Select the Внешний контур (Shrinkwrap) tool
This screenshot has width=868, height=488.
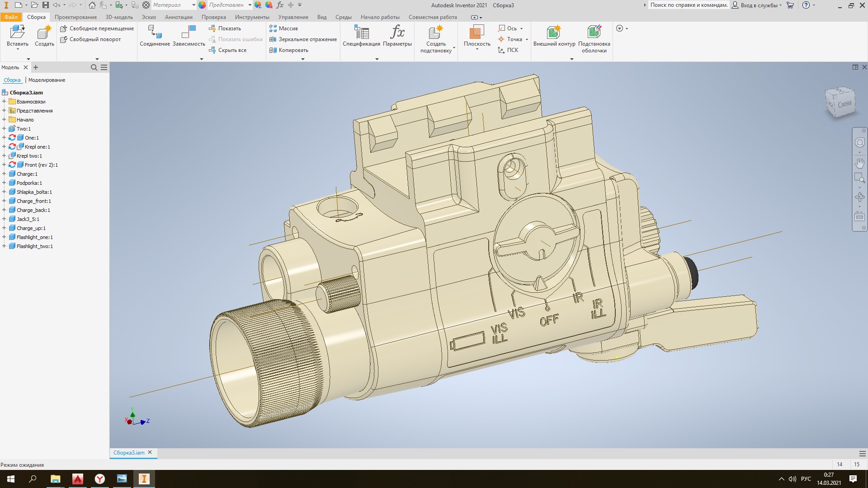point(554,33)
